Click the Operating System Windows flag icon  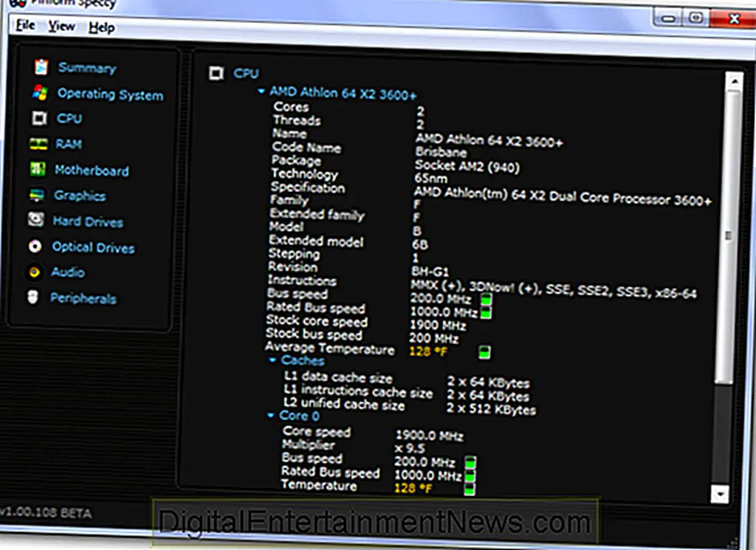[x=40, y=92]
